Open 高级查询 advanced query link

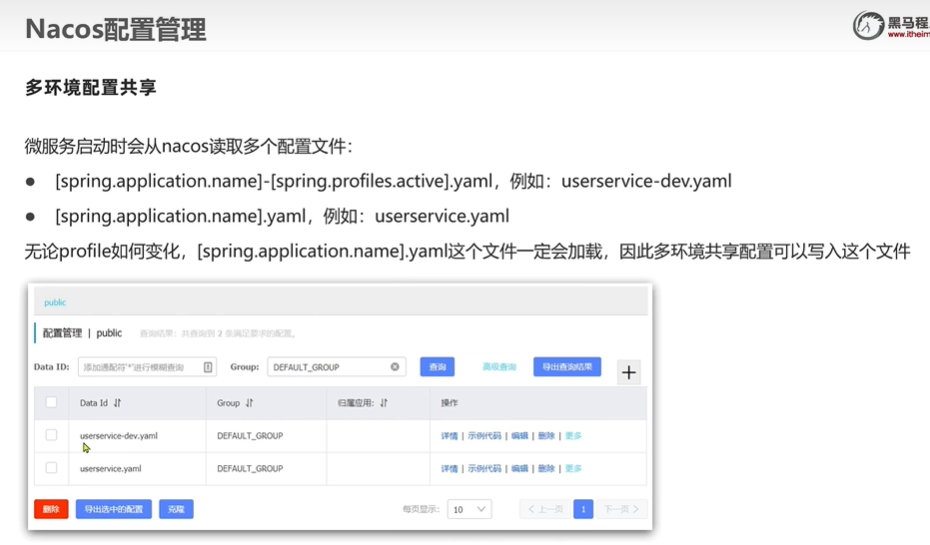[x=499, y=367]
